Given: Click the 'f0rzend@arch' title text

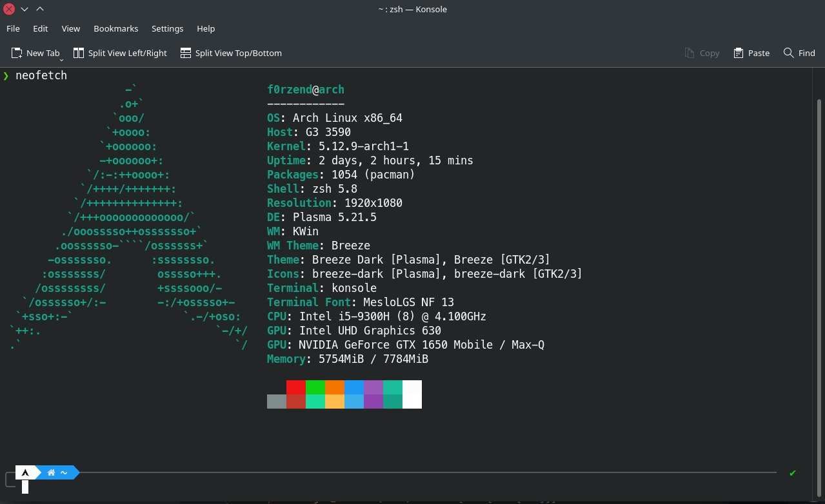Looking at the screenshot, I should (x=306, y=90).
